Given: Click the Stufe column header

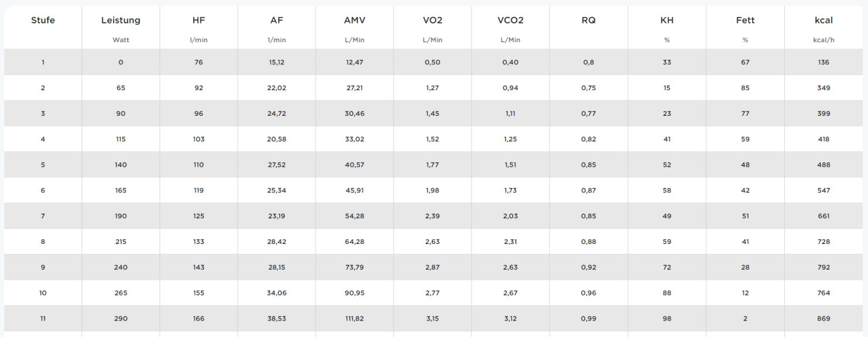Looking at the screenshot, I should click(x=43, y=20).
